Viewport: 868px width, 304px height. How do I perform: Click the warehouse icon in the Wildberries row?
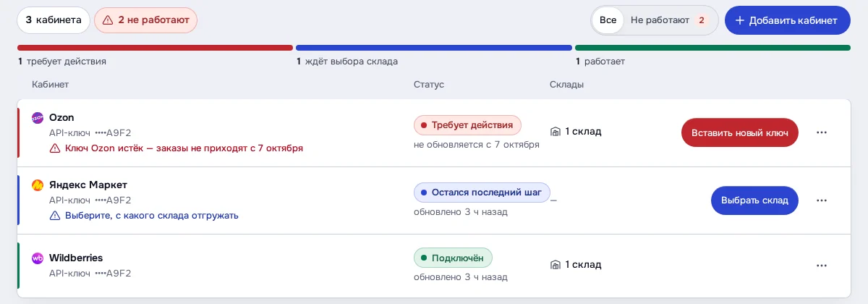[556, 265]
